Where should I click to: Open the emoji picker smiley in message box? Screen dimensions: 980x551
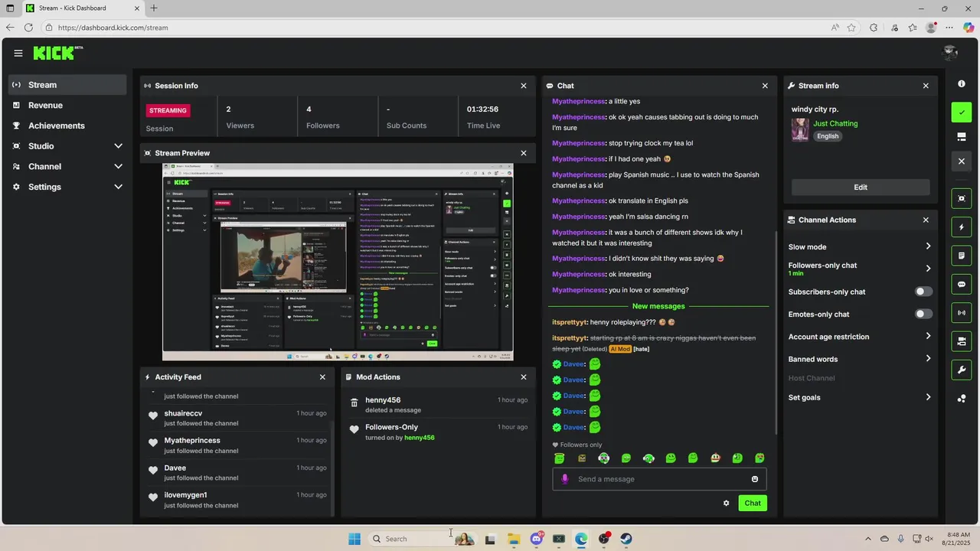pos(755,479)
